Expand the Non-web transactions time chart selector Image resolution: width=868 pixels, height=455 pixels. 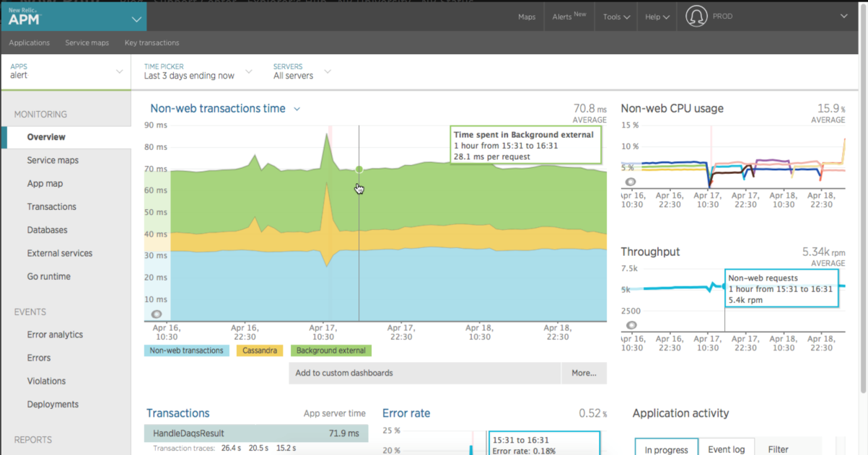297,109
